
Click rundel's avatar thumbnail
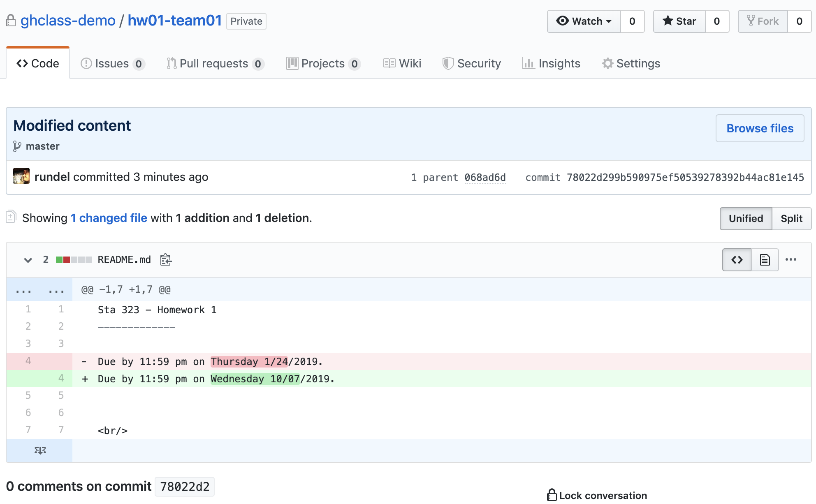[21, 176]
